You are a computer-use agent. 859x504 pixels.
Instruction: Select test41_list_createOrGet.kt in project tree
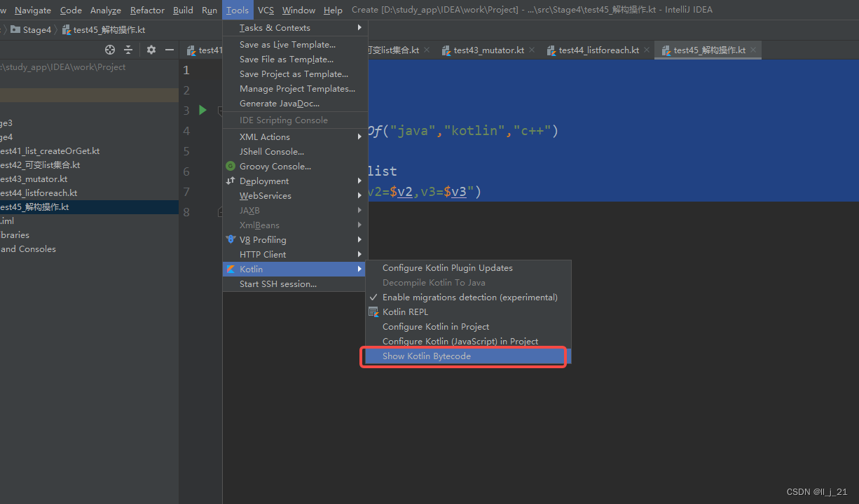(x=50, y=151)
